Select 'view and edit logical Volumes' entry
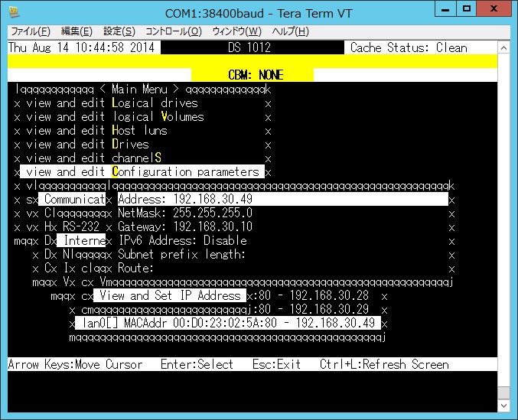This screenshot has width=518, height=420. [x=115, y=116]
